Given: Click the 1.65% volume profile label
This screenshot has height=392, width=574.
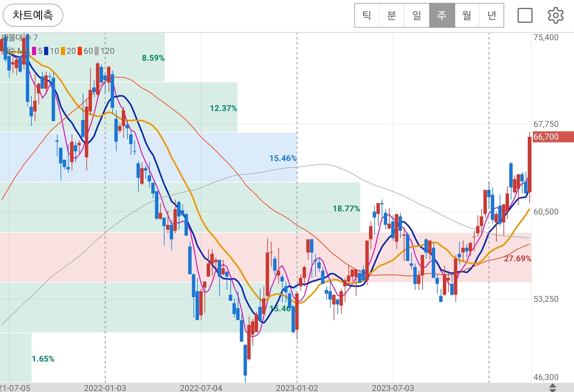Looking at the screenshot, I should (x=43, y=359).
